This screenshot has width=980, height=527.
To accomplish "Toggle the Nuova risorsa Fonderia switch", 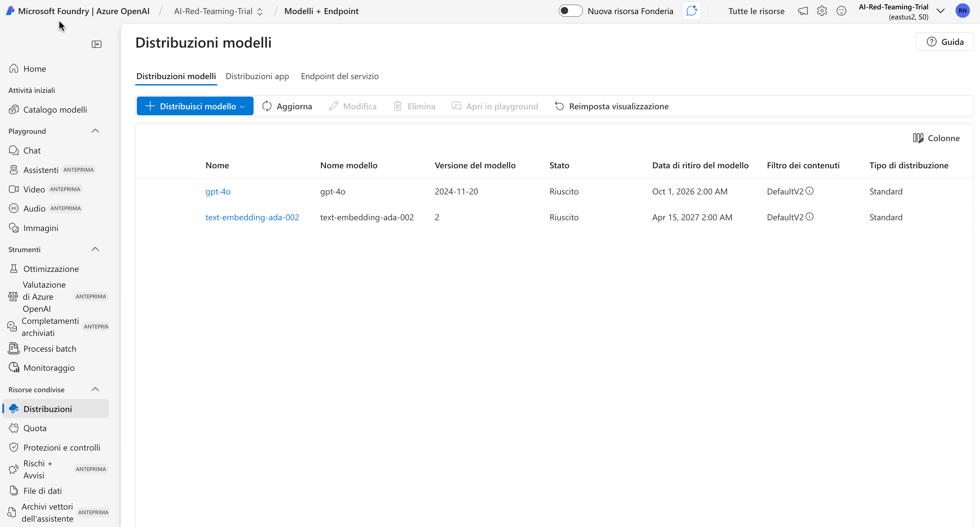I will [570, 11].
